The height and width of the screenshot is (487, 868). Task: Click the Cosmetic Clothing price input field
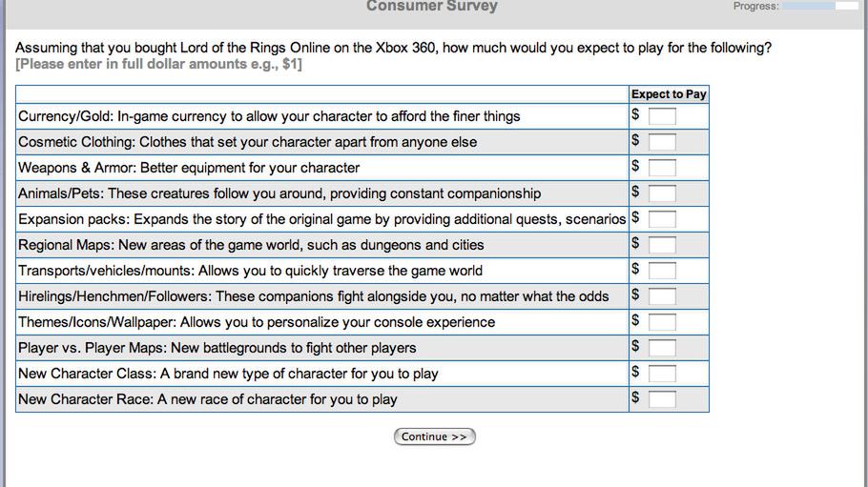tap(662, 142)
